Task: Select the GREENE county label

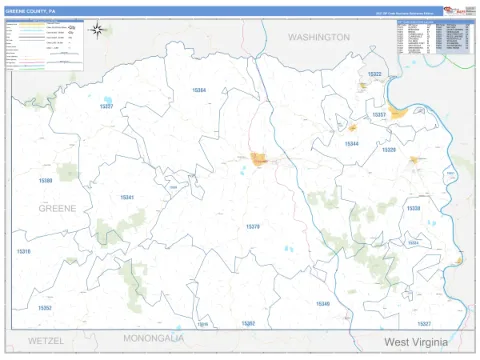Action: pyautogui.click(x=57, y=208)
